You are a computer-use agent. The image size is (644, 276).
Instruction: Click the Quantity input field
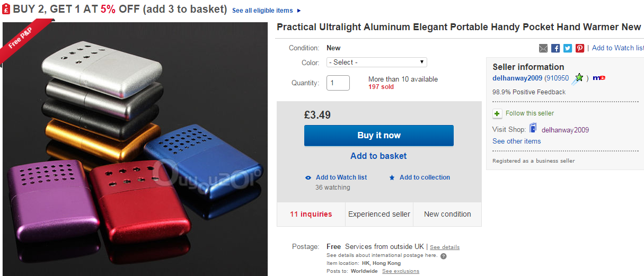338,83
